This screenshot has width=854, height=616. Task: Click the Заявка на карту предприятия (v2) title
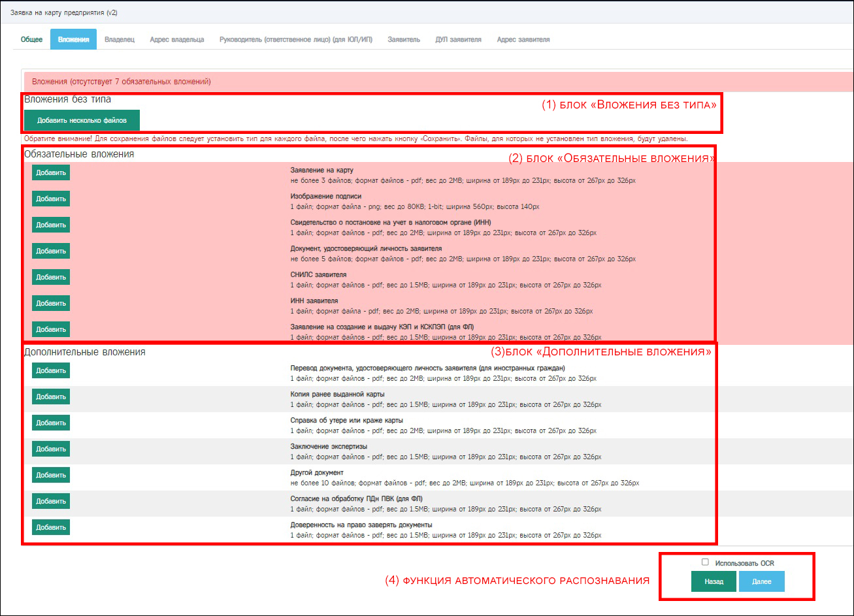click(63, 12)
